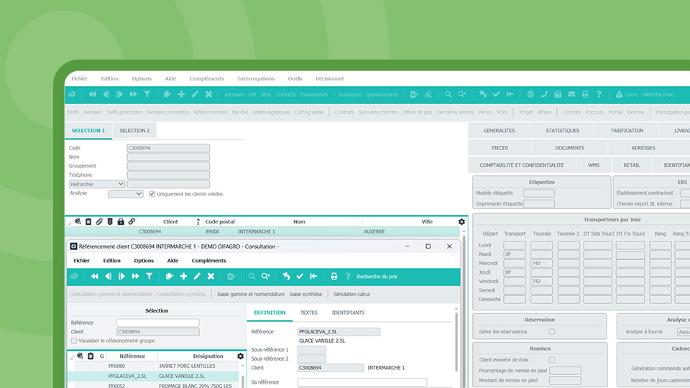Click the paperclip icon in client list header
Viewport: 690px width, 388px height.
click(x=99, y=222)
